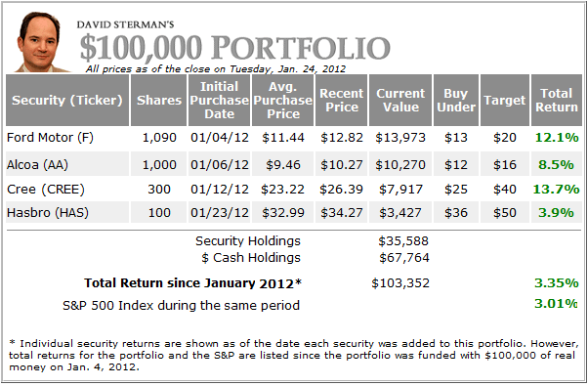Select the Shares column header
The width and height of the screenshot is (588, 386).
click(158, 100)
